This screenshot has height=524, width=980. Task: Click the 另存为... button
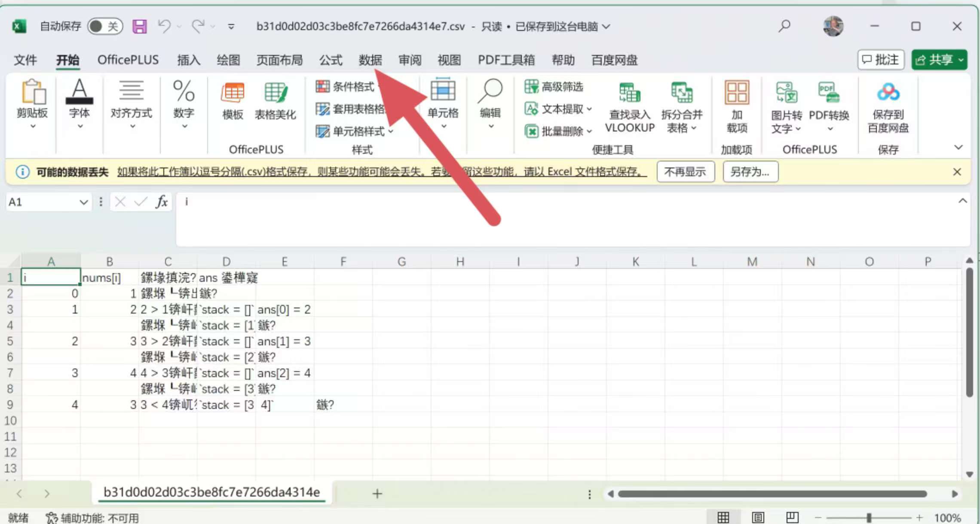pos(750,172)
